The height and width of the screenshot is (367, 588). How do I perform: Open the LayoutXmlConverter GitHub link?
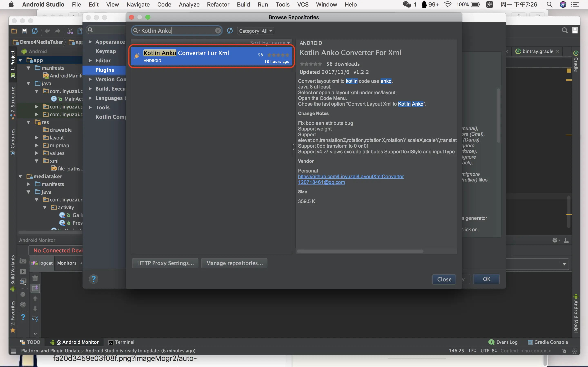(x=351, y=176)
